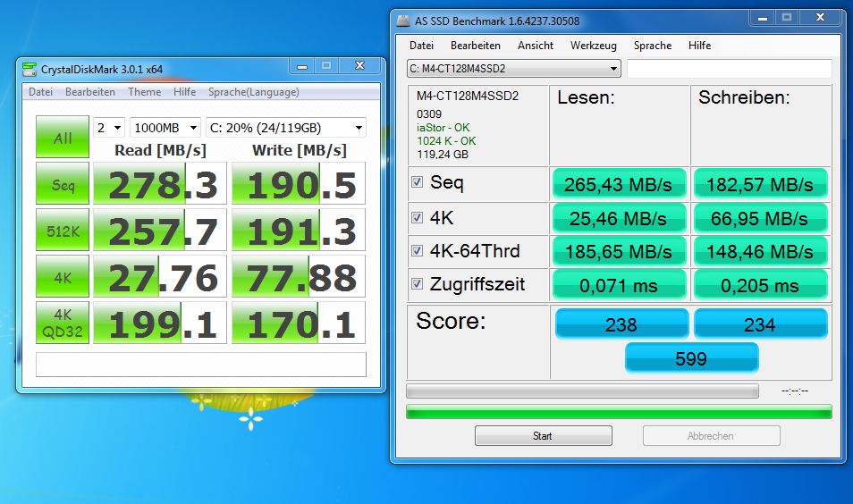Click the total score 599

coord(691,358)
